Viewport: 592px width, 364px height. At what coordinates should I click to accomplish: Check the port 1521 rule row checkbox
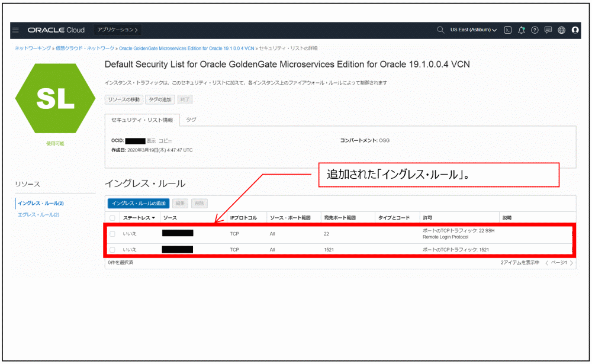click(x=112, y=250)
